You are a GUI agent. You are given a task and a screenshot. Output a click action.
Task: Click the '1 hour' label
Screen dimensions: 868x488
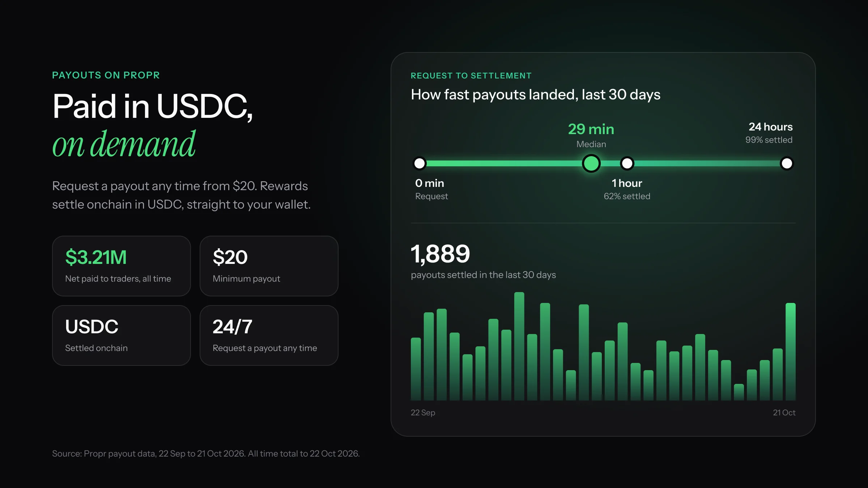pyautogui.click(x=627, y=183)
